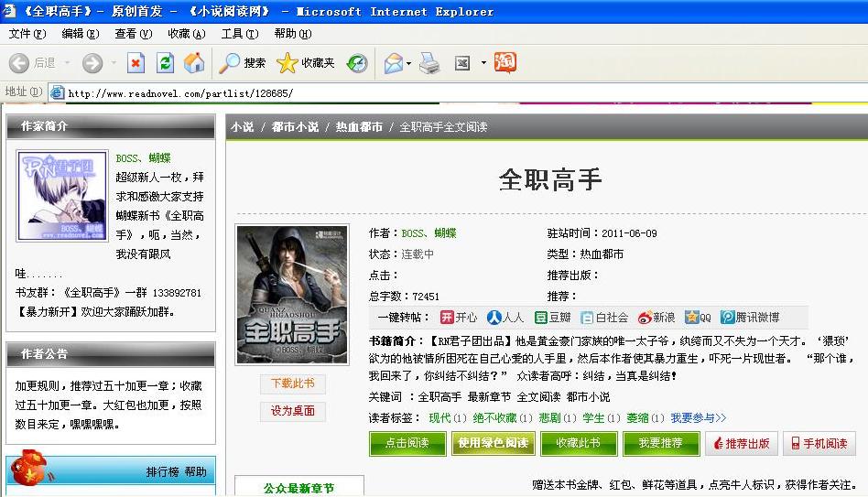Screen dimensions: 868x497
Task: Open the Taobao (淘) toolbar icon
Action: 505,62
